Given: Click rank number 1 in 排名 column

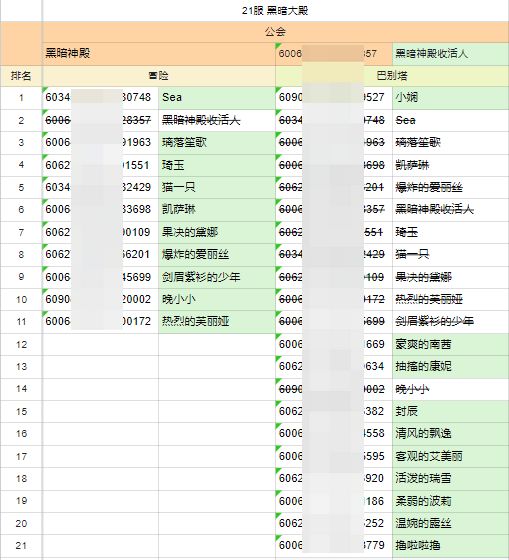Looking at the screenshot, I should 21,98.
